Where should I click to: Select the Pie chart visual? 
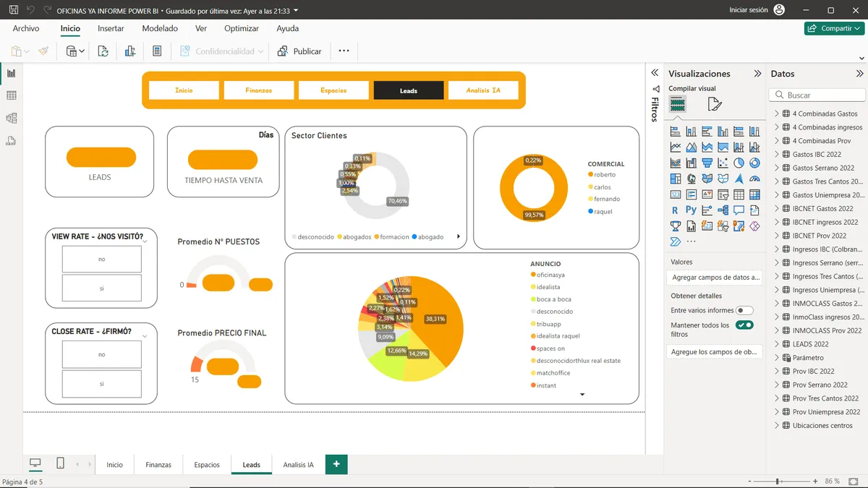[x=739, y=163]
